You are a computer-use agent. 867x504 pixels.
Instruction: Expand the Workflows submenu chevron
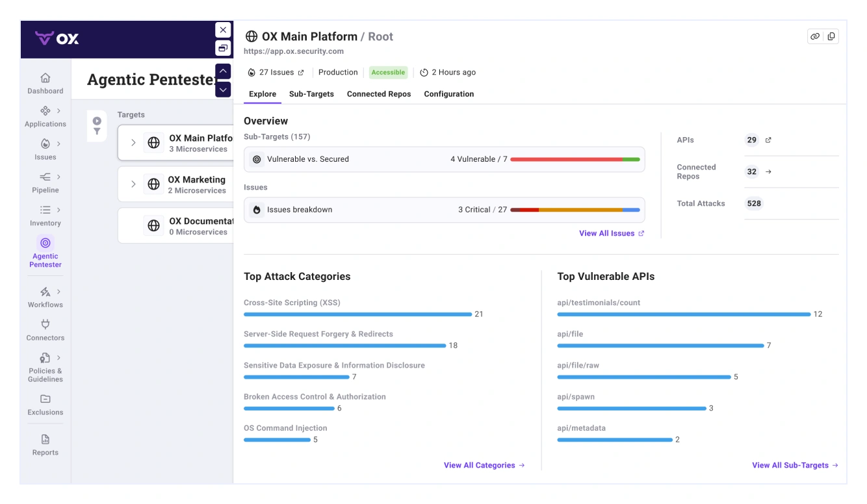coord(59,292)
